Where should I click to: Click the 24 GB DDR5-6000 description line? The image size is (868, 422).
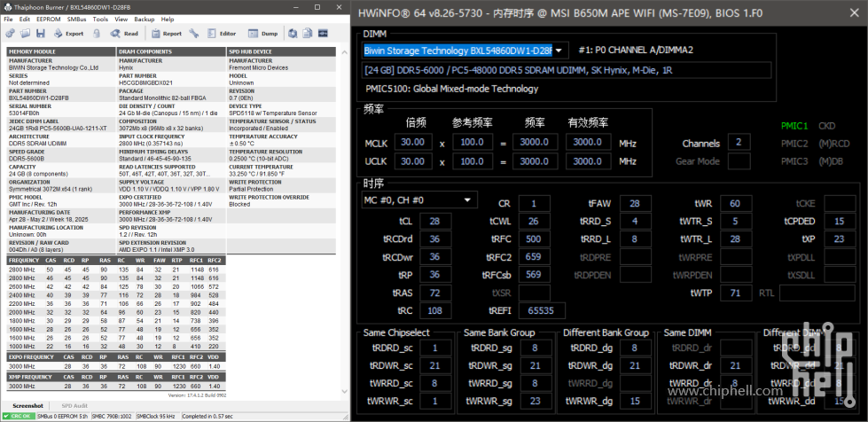(567, 70)
